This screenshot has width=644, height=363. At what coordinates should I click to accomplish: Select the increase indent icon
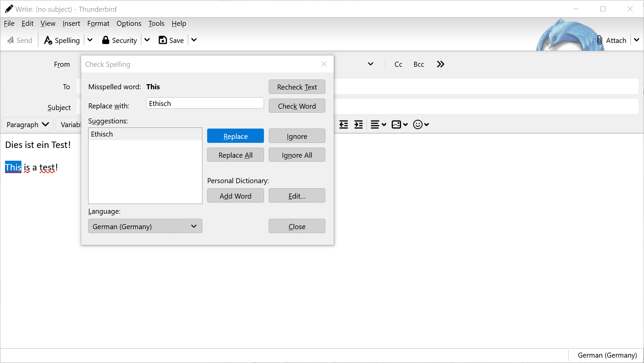point(358,124)
